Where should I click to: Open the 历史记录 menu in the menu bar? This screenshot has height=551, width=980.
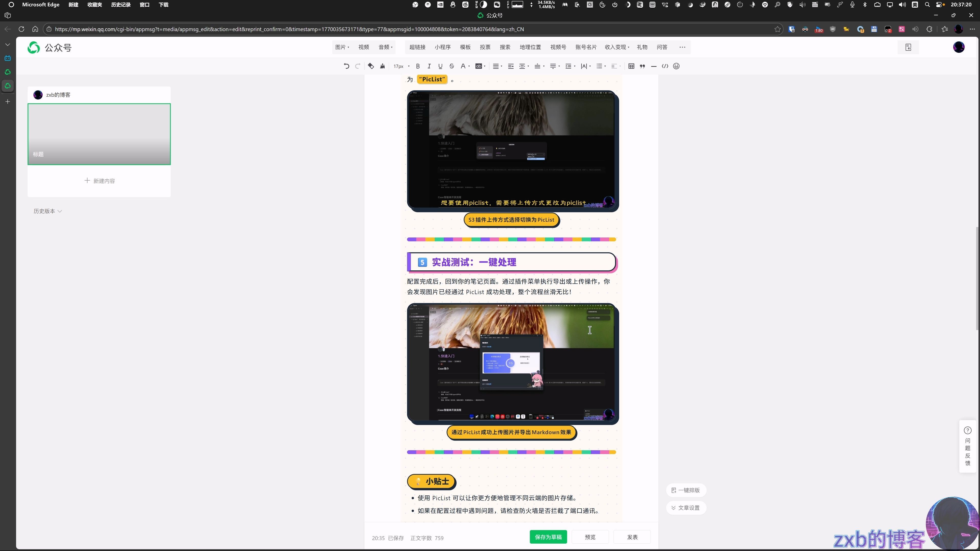click(121, 5)
